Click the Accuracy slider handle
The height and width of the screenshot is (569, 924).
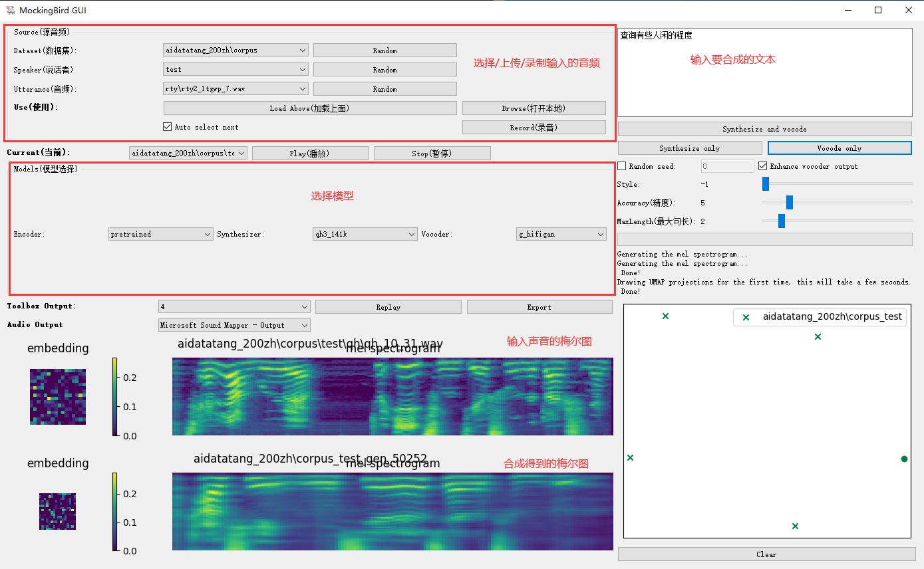click(790, 202)
